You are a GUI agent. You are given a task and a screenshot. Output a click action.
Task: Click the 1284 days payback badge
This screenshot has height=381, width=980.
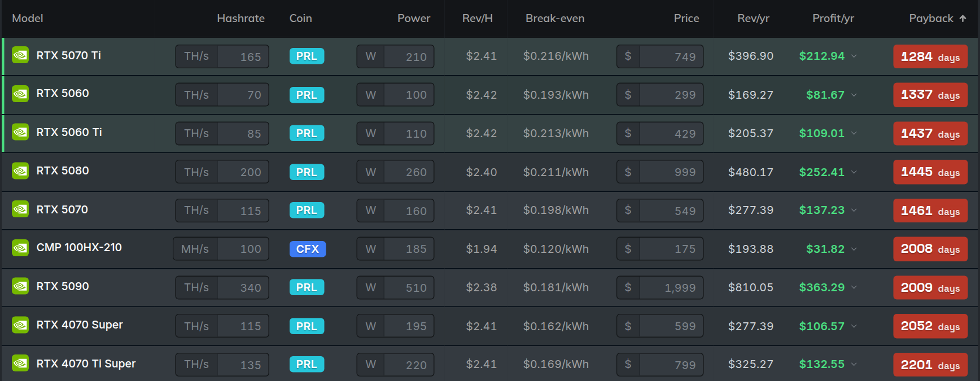click(x=930, y=56)
